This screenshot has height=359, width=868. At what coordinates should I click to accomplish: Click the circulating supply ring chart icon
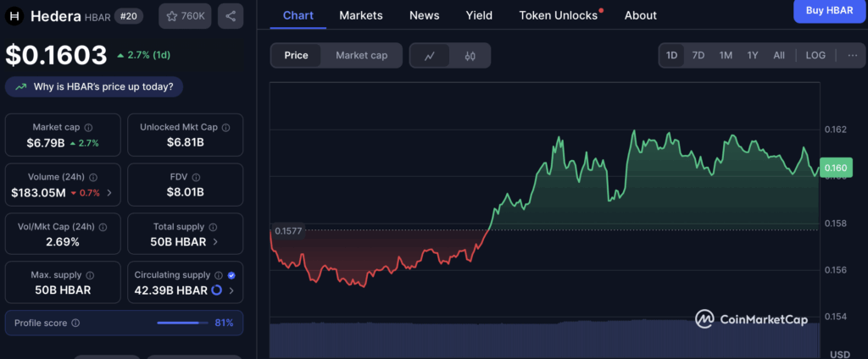(216, 290)
